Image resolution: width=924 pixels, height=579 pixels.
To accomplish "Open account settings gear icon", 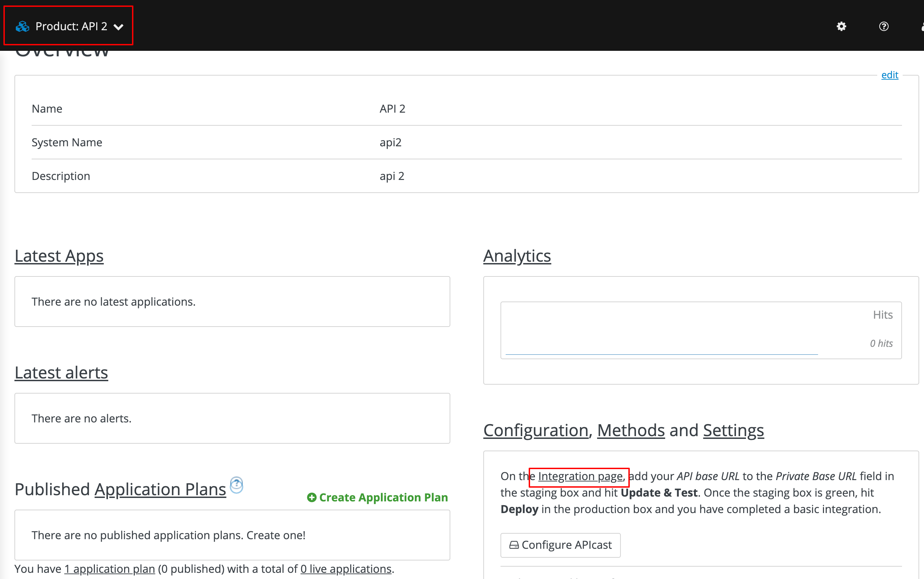I will pos(841,26).
